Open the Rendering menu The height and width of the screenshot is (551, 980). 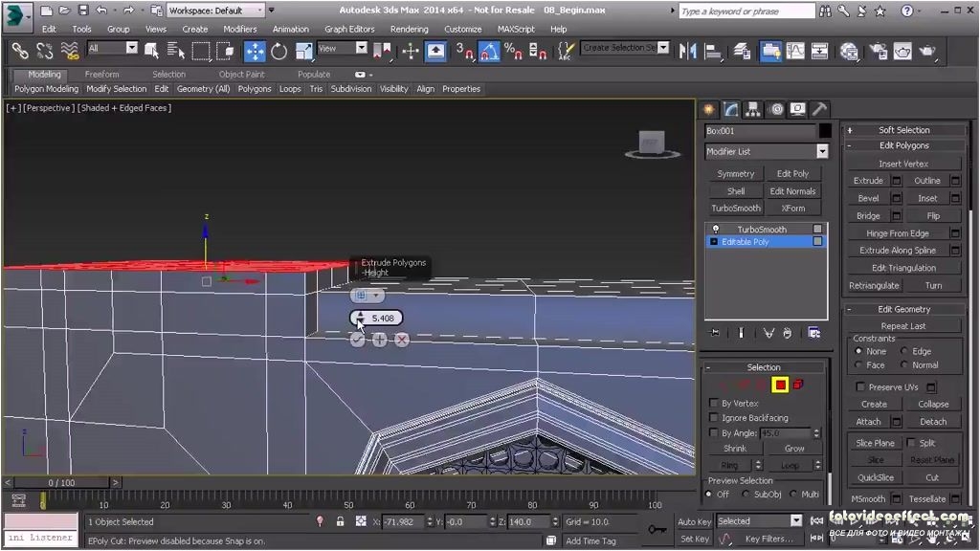(x=410, y=30)
